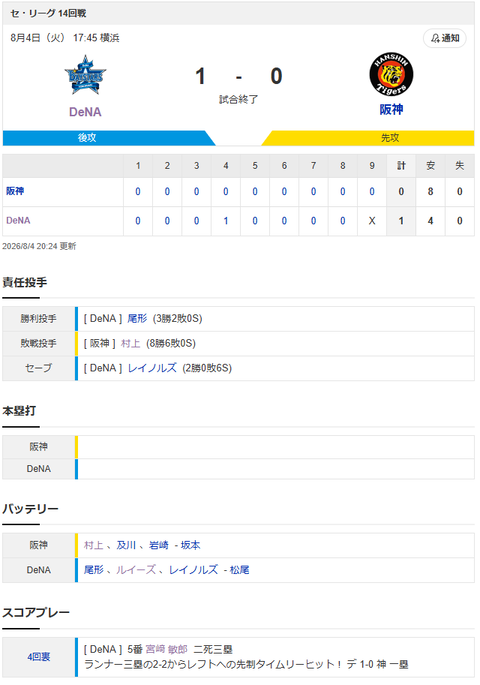Jump to the 4回裏 score play
Viewport: 480px width, 685px height.
pyautogui.click(x=38, y=657)
